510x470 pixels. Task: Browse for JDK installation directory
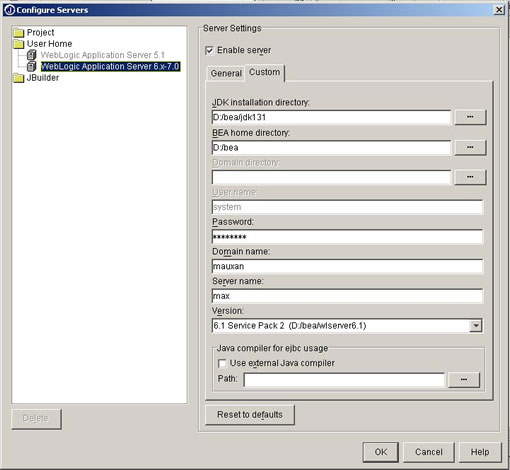tap(470, 117)
